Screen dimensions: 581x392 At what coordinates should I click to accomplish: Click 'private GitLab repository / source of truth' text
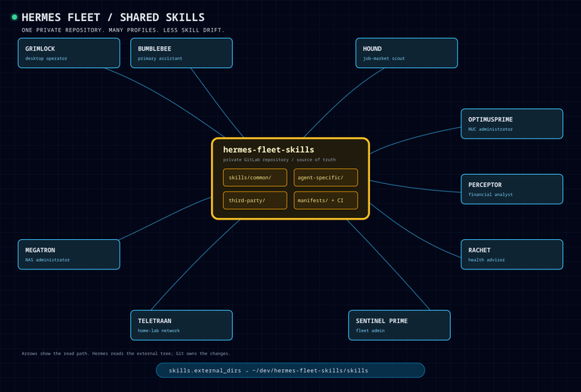coord(279,160)
